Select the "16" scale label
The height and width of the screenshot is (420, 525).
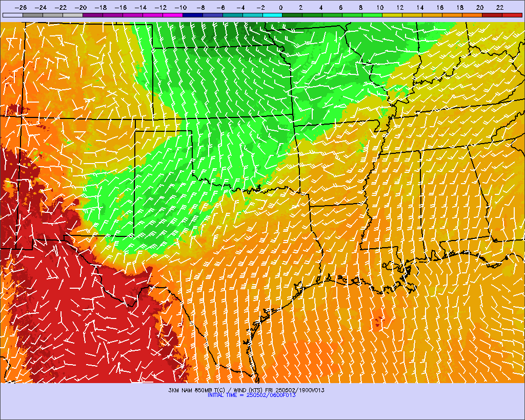(x=440, y=8)
